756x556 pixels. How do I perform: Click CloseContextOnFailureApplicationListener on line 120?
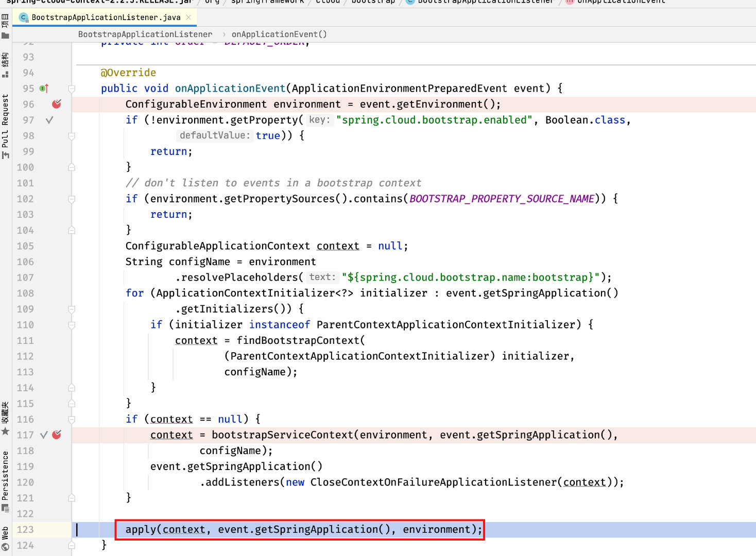pos(434,482)
